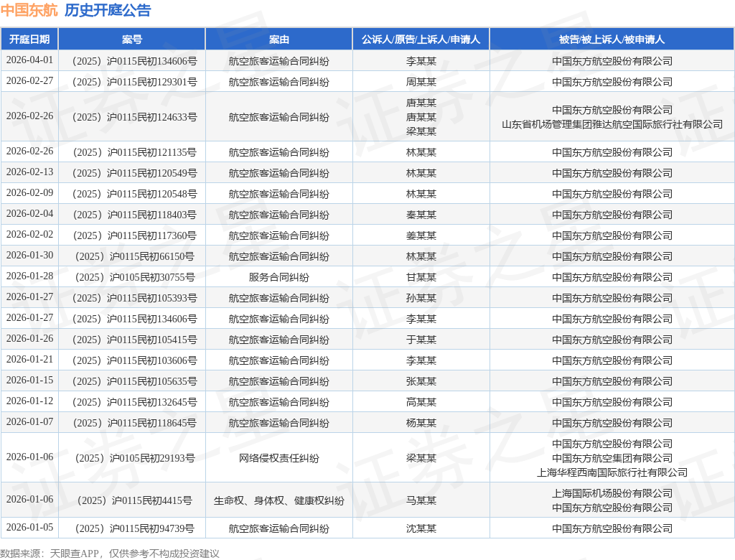The width and height of the screenshot is (735, 560).
Task: Click the date 2026-02-09
Action: click(29, 192)
